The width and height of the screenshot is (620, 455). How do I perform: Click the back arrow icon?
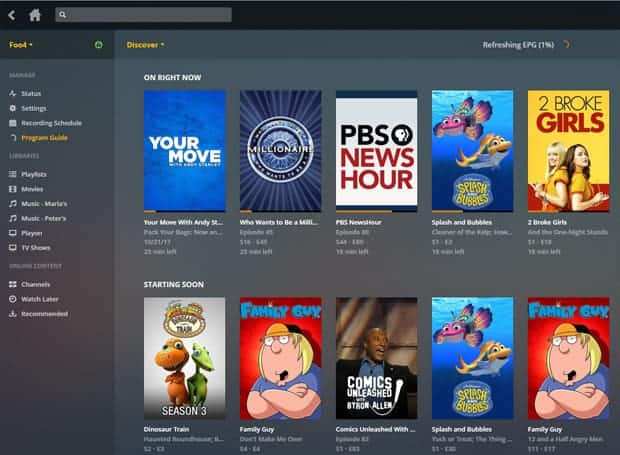11,15
